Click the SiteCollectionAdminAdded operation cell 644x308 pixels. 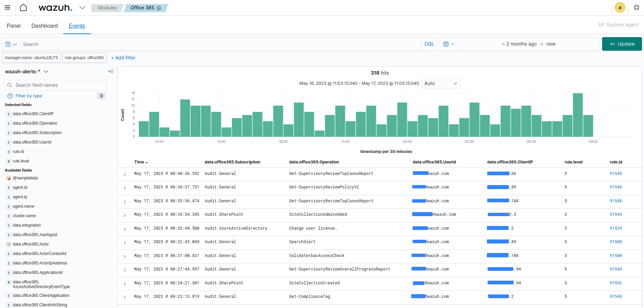(x=318, y=214)
